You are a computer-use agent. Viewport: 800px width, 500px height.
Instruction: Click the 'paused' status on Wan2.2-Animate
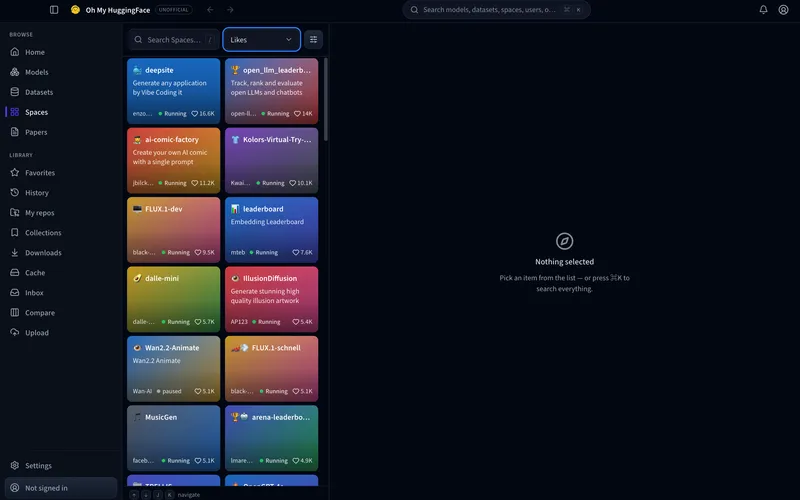point(169,391)
